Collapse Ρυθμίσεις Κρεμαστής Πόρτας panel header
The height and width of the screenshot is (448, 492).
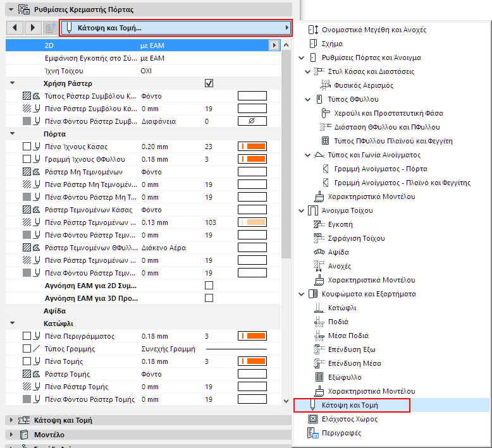click(x=11, y=9)
